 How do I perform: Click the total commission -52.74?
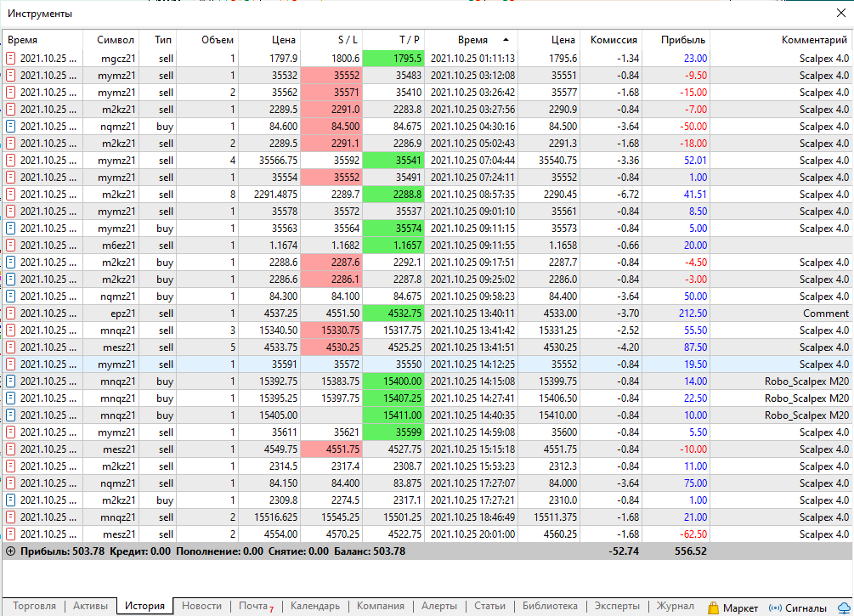[x=624, y=551]
